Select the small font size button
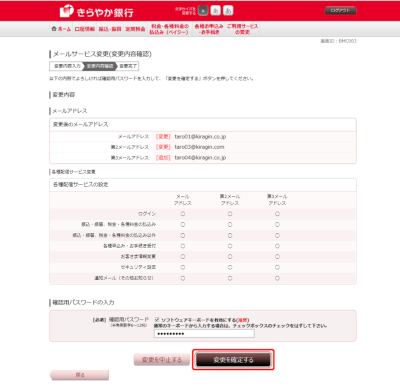 click(x=203, y=11)
